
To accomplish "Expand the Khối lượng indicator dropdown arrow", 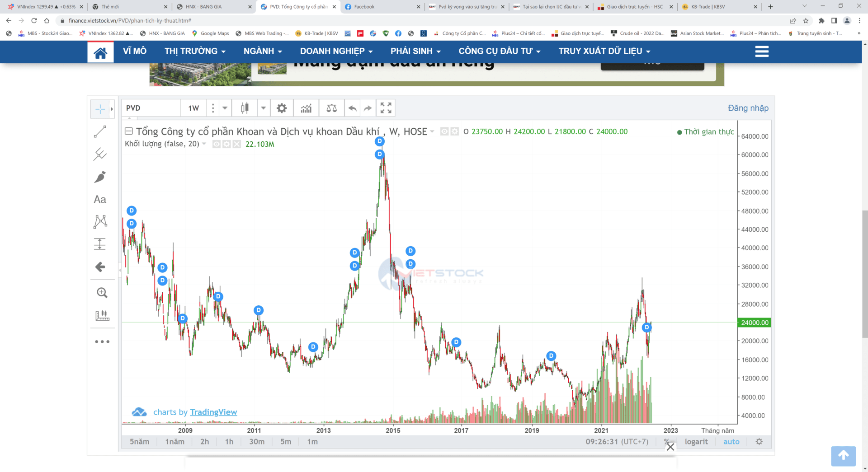I will pos(204,144).
